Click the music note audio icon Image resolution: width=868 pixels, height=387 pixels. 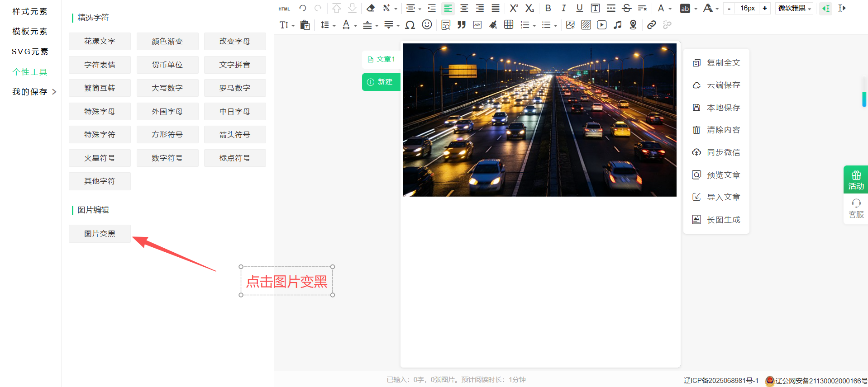617,25
